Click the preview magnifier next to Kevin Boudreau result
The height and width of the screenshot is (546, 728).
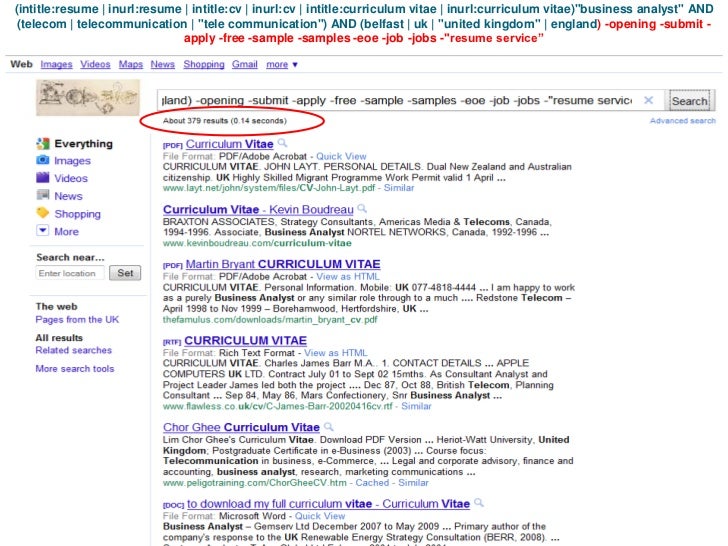pos(362,208)
